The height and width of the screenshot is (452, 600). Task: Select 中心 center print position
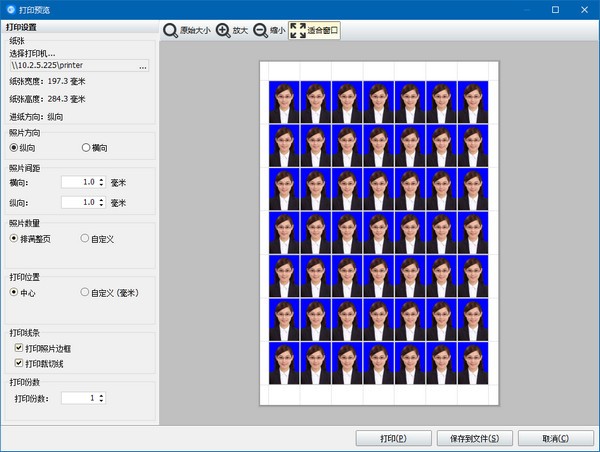(14, 293)
